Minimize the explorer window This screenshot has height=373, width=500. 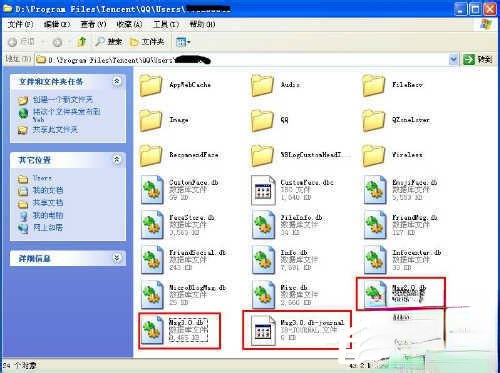pyautogui.click(x=460, y=9)
